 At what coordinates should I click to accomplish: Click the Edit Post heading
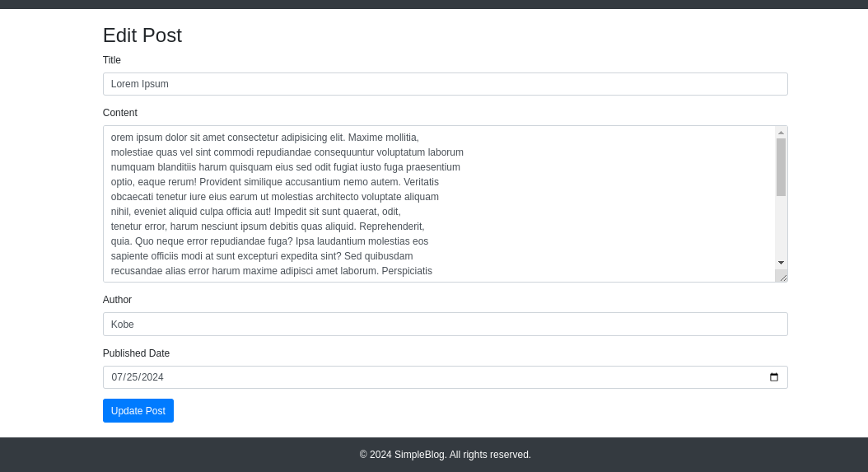142,35
